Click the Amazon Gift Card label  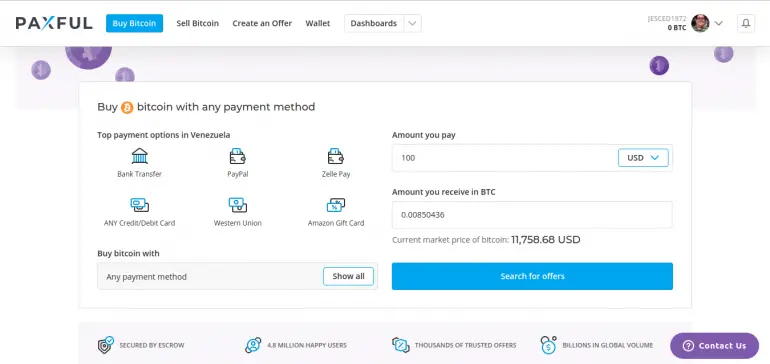pos(336,223)
